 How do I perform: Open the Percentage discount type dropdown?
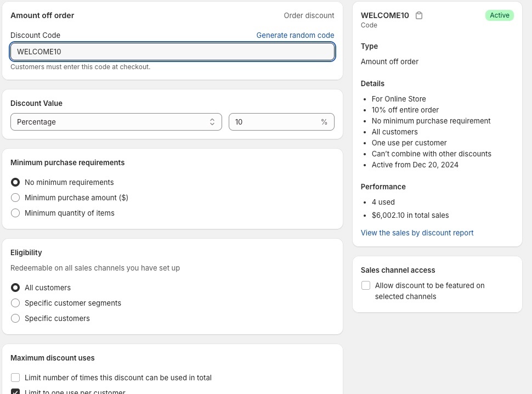click(116, 122)
